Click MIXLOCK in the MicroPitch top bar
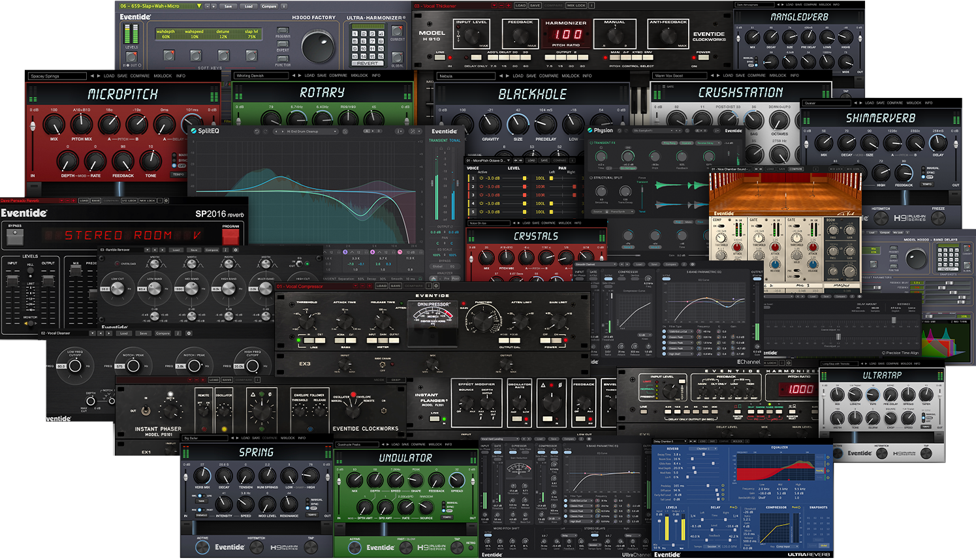This screenshot has width=976, height=560. click(x=163, y=76)
